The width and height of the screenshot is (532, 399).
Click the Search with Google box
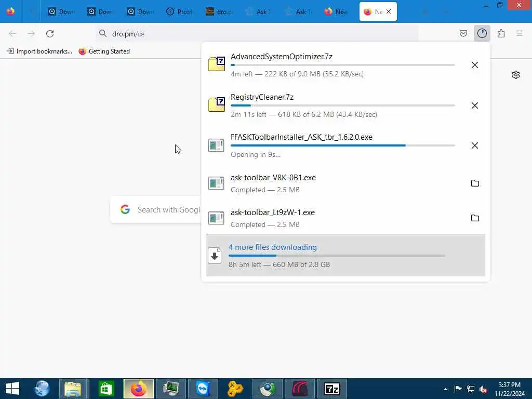156,210
